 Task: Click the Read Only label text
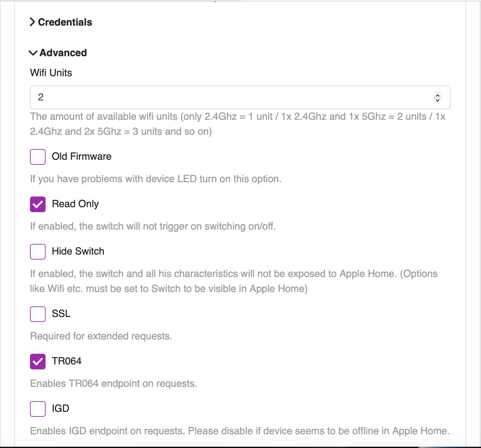tap(75, 204)
